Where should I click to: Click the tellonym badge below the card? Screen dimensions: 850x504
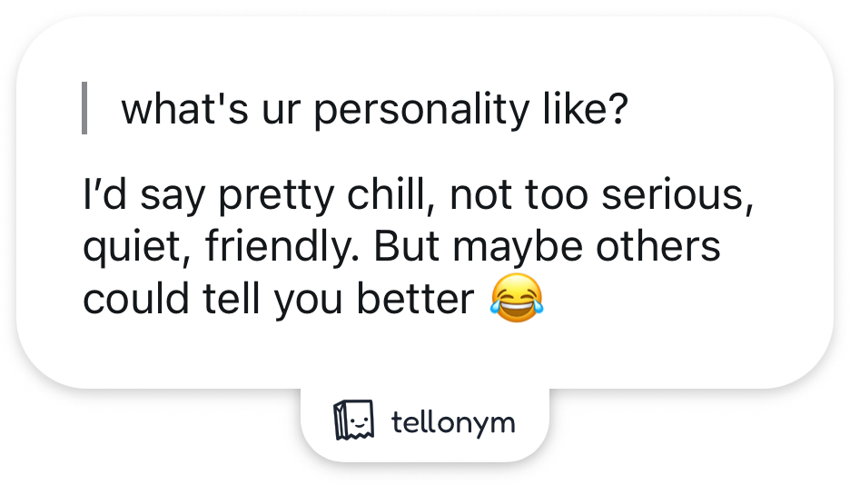pos(424,422)
